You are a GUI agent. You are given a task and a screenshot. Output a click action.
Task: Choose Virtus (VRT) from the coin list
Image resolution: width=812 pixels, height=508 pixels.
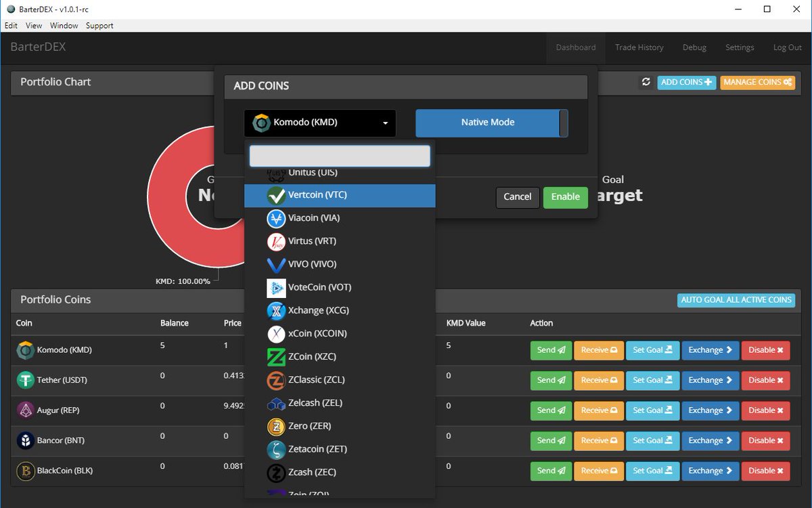[x=340, y=241]
